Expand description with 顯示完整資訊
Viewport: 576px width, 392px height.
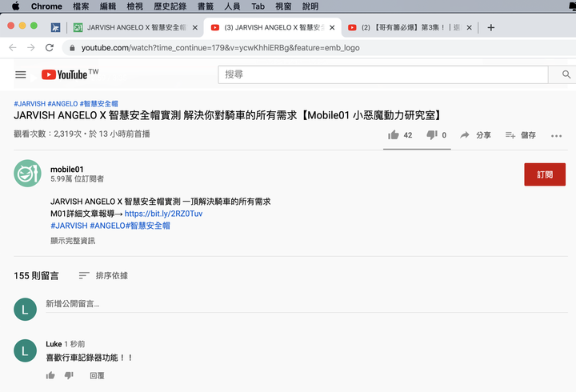pyautogui.click(x=73, y=241)
